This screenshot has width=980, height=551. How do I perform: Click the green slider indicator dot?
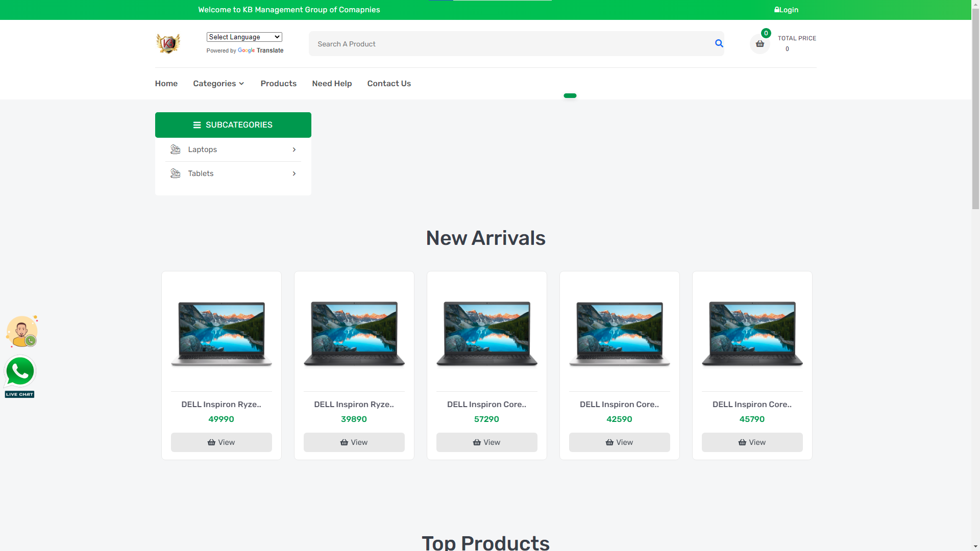coord(570,95)
